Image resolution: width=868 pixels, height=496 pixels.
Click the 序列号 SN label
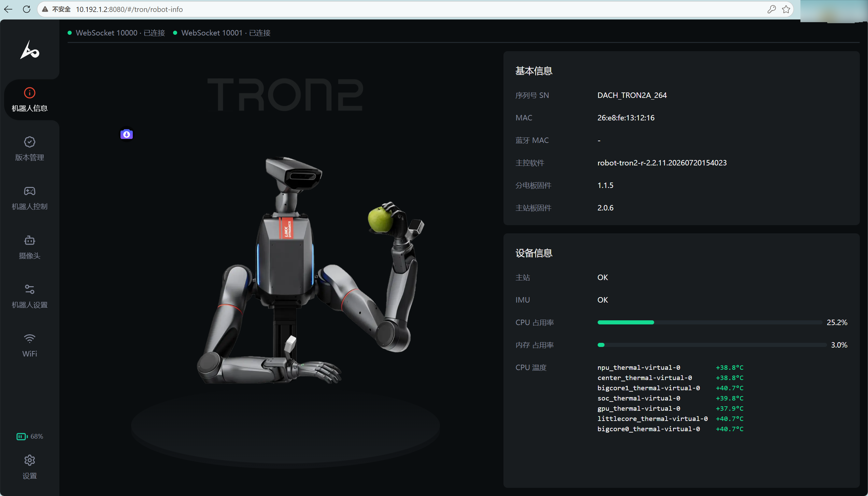coord(532,95)
